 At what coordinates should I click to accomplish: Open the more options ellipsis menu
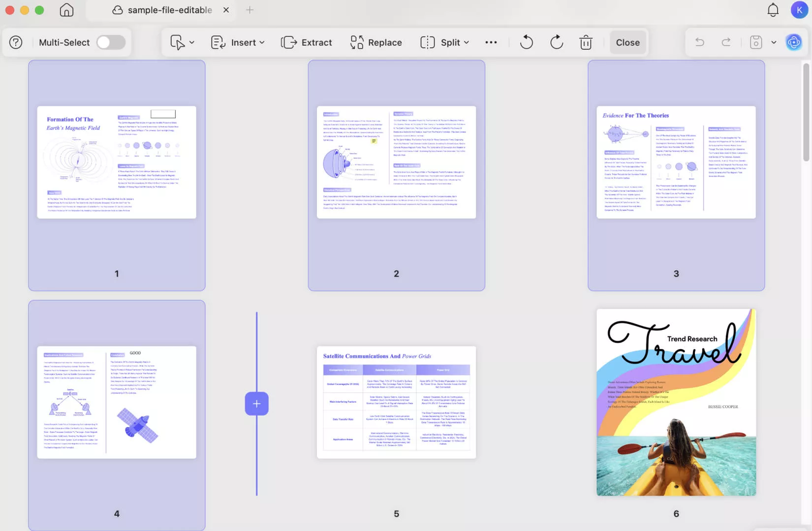[491, 42]
